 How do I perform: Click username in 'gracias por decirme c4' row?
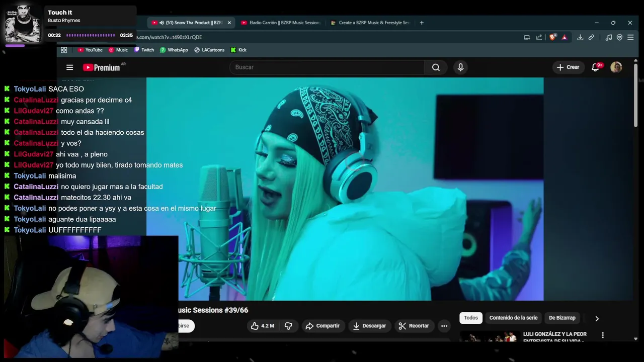tap(36, 100)
